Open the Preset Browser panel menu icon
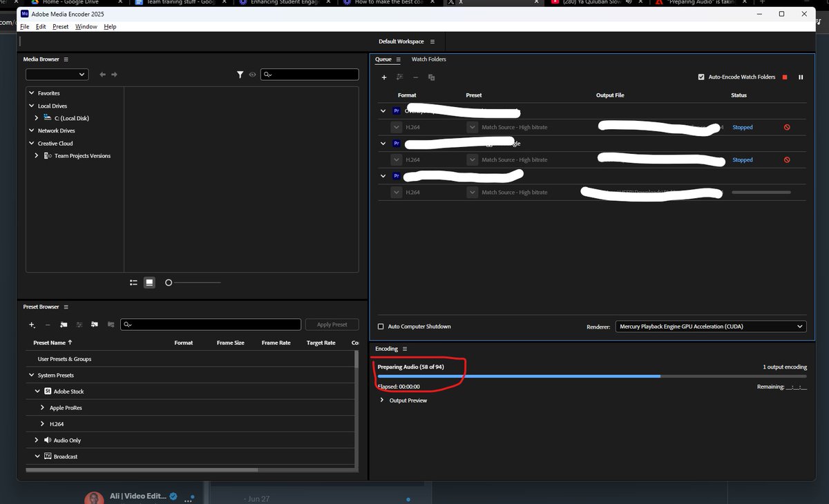The image size is (829, 504). pos(66,307)
